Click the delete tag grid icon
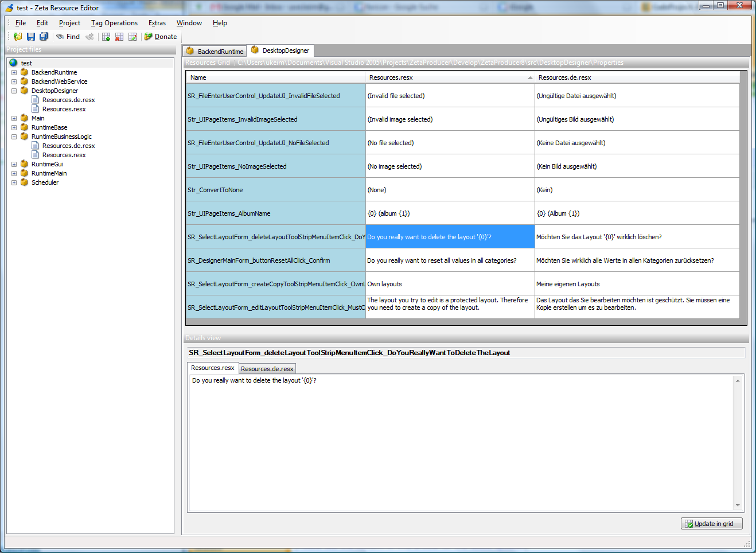 tap(119, 37)
